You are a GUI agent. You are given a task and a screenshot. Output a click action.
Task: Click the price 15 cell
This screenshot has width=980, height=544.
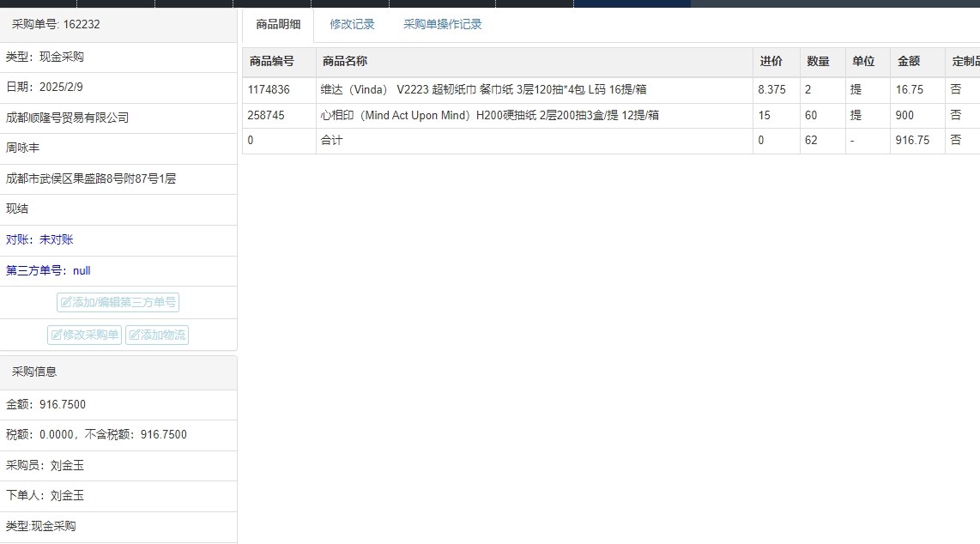(777, 116)
